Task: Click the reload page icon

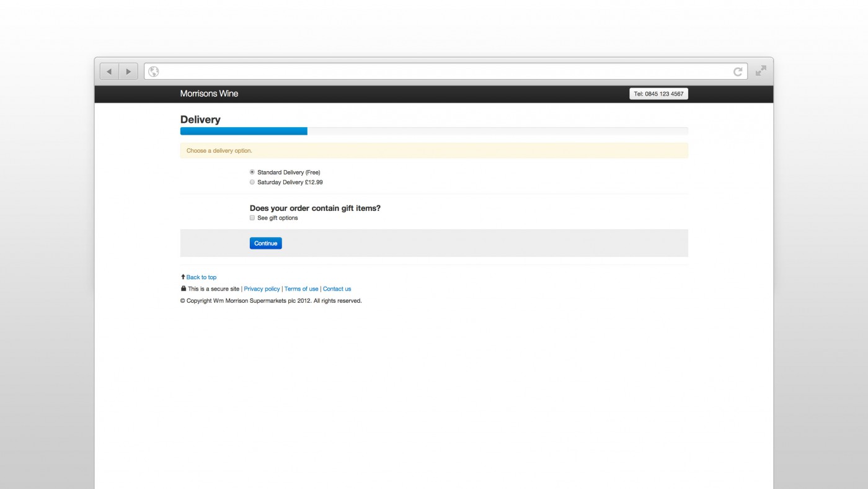Action: tap(738, 72)
